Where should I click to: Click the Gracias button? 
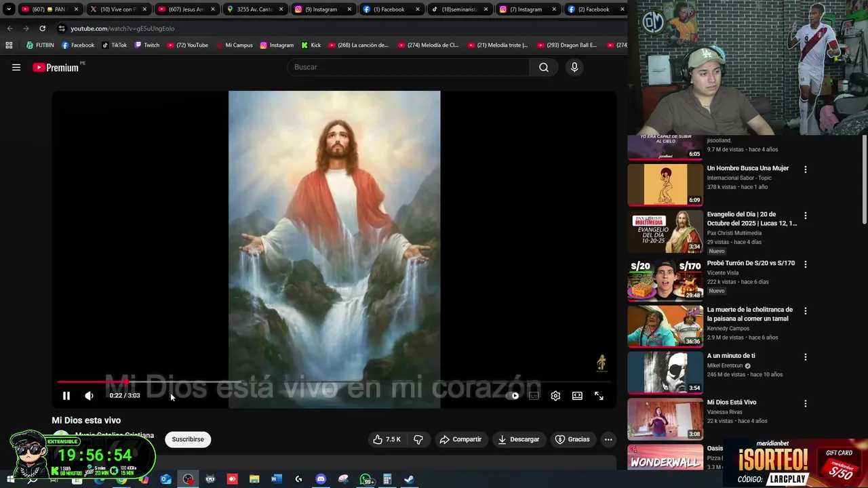[x=573, y=439]
